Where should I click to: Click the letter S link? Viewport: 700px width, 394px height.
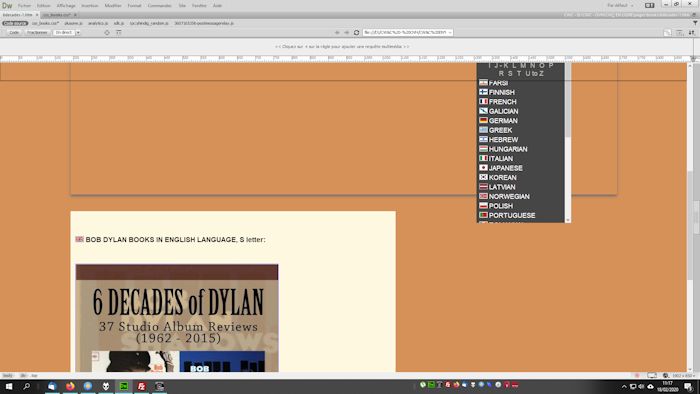click(510, 74)
